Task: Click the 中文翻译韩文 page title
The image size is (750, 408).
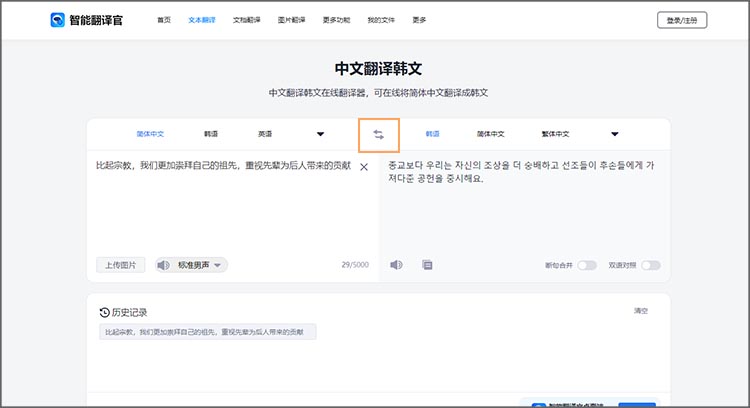Action: pos(378,68)
